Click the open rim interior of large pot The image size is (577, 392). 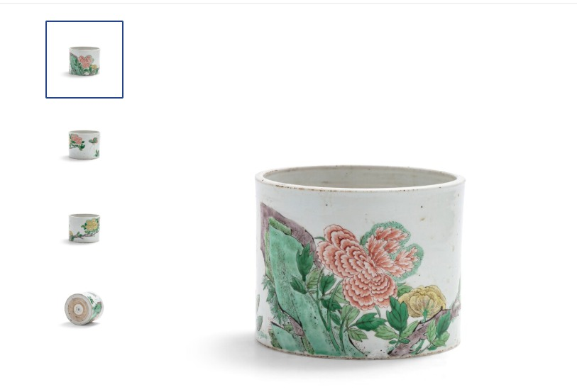point(360,177)
